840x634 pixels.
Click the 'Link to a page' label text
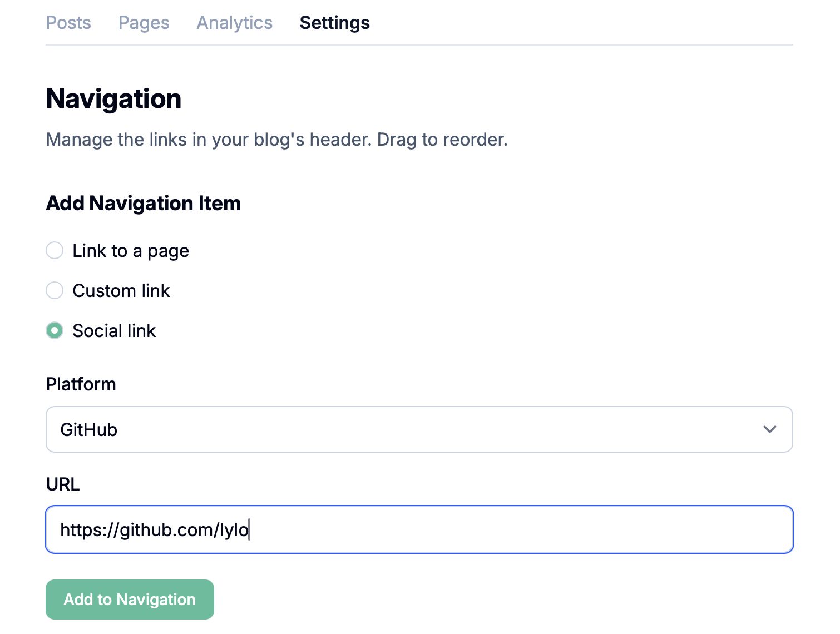tap(131, 251)
